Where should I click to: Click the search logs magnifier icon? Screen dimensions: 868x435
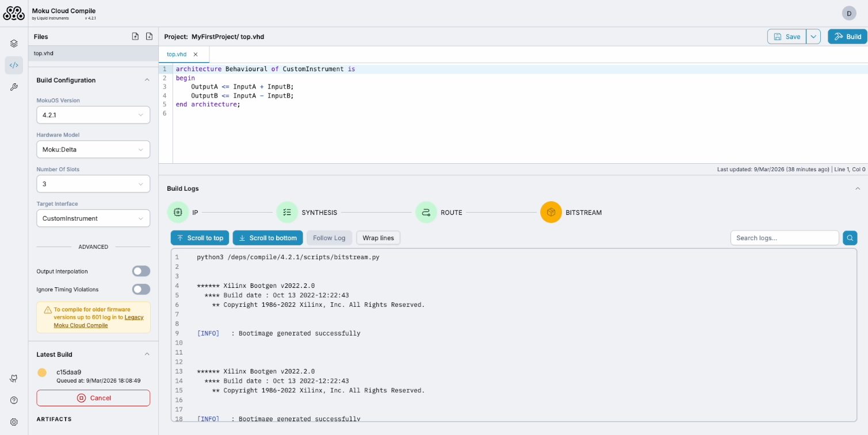[x=850, y=237]
